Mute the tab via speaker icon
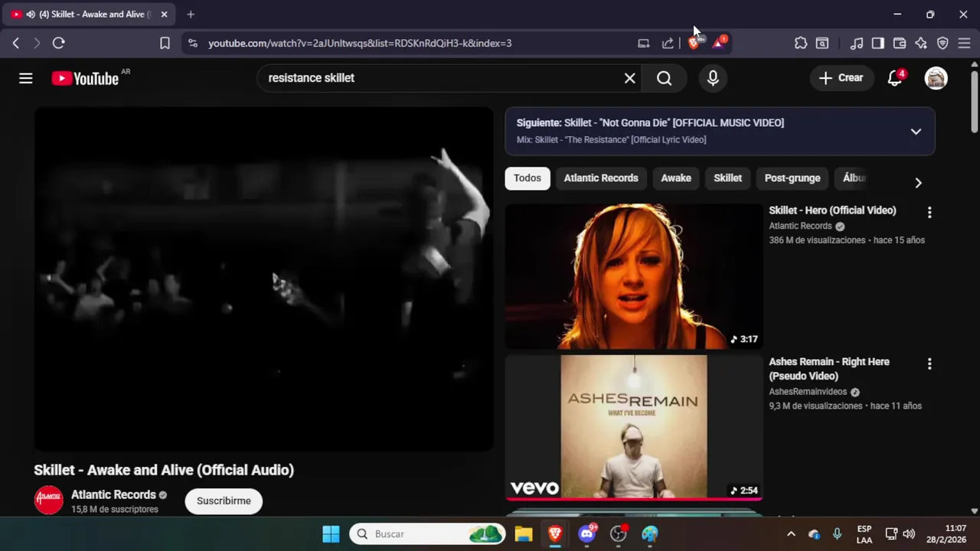980x551 pixels. 31,15
